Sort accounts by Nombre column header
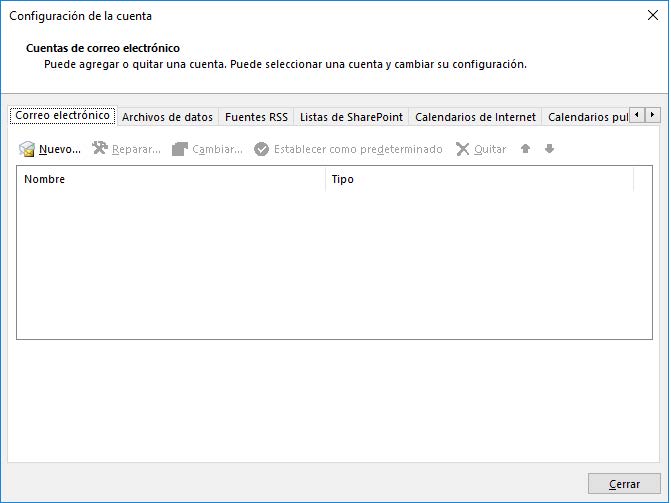 click(x=170, y=180)
